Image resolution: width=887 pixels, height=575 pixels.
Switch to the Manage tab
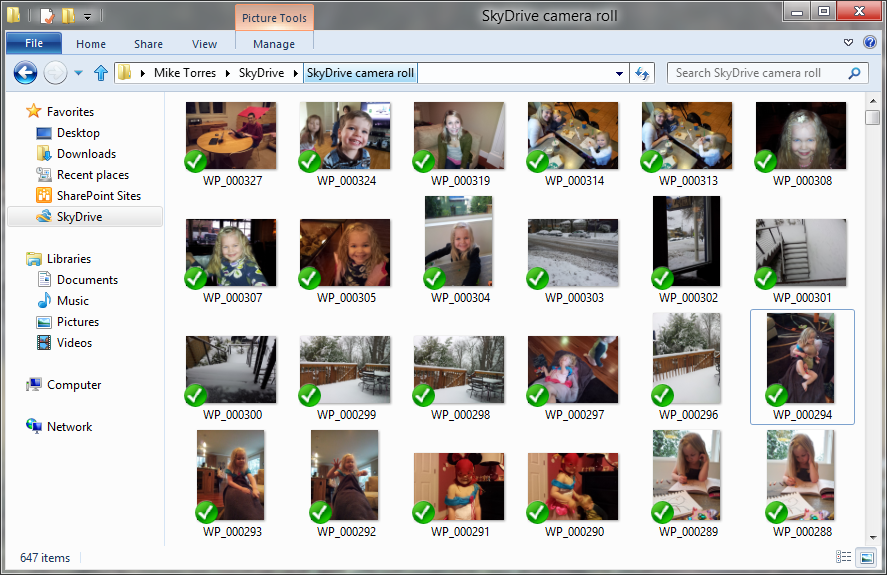tap(273, 44)
